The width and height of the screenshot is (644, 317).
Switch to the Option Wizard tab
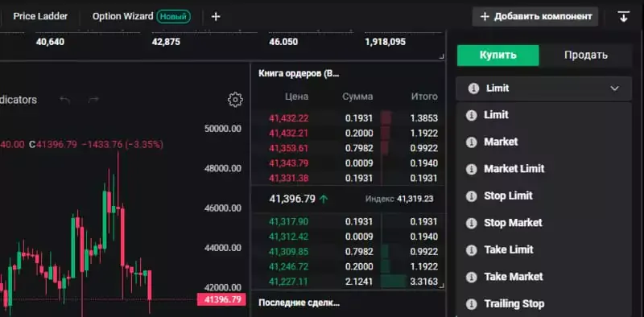(122, 16)
